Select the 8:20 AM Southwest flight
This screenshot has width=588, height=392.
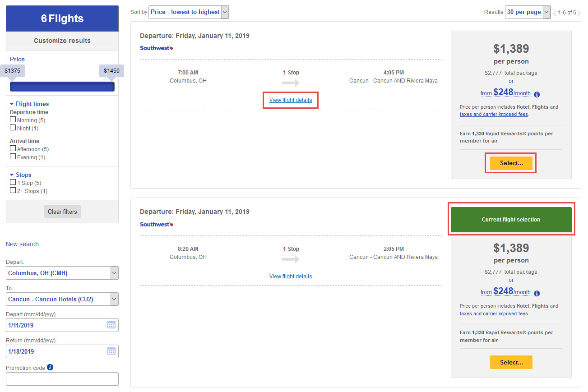511,362
